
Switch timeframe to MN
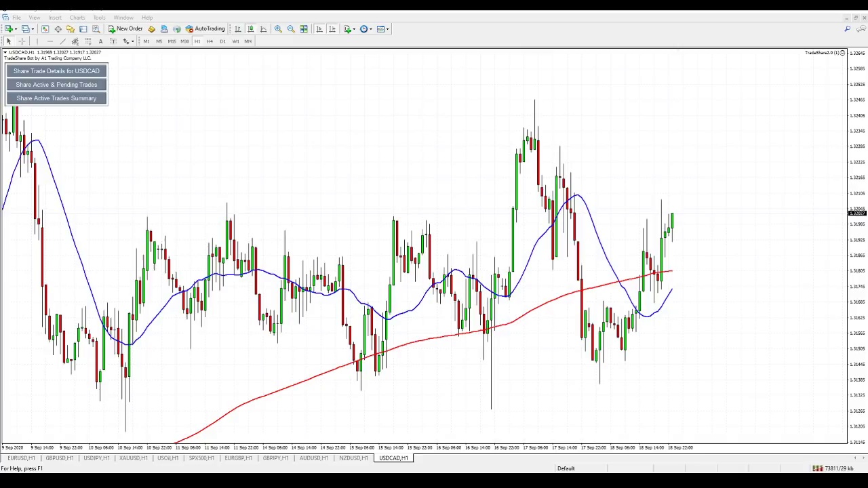[x=248, y=41]
